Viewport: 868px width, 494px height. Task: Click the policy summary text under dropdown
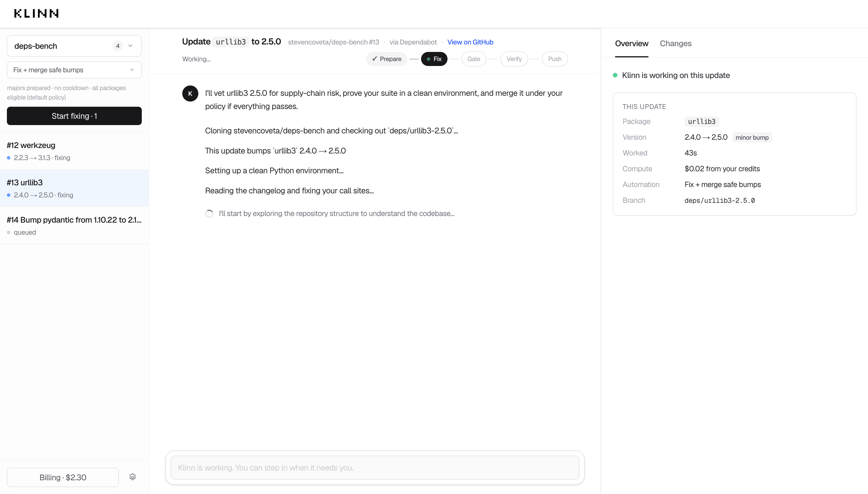point(66,93)
